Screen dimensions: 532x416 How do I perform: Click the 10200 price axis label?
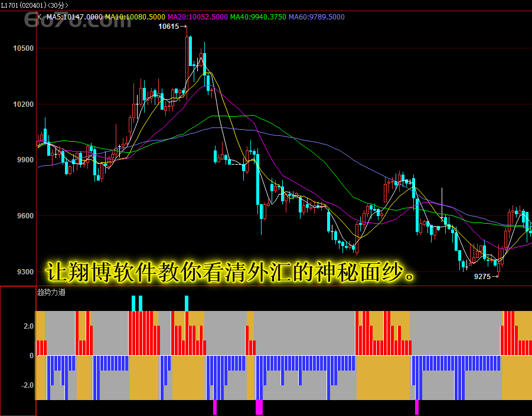click(24, 104)
